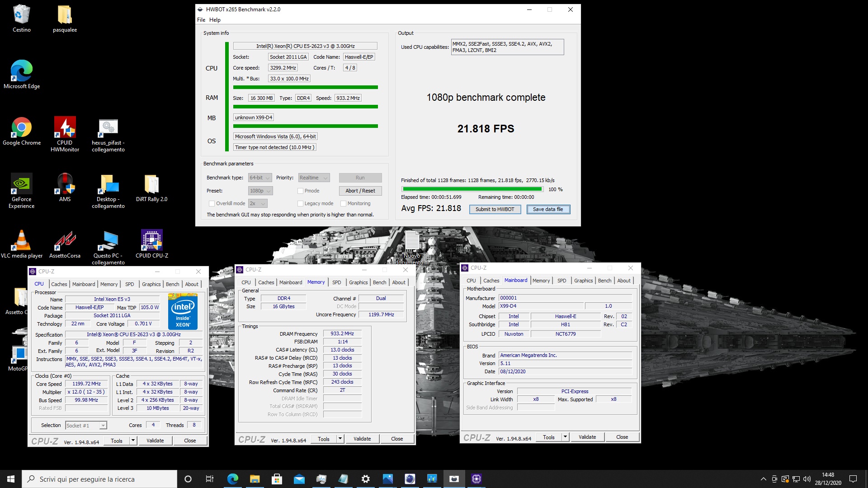This screenshot has height=488, width=868.
Task: Switch to Caches tab in CPU window
Action: click(59, 284)
